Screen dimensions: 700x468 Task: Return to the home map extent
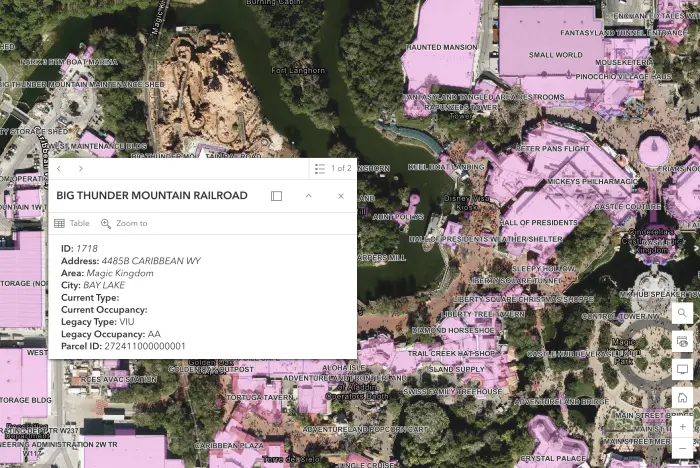tap(682, 398)
